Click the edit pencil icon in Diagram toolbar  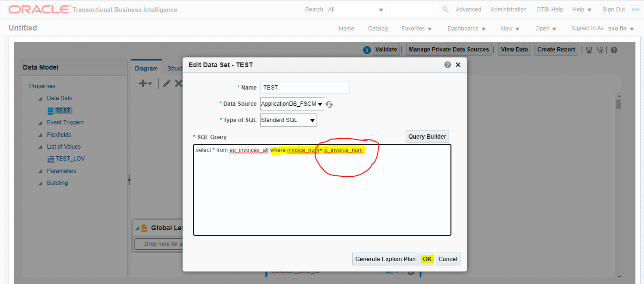pos(168,83)
